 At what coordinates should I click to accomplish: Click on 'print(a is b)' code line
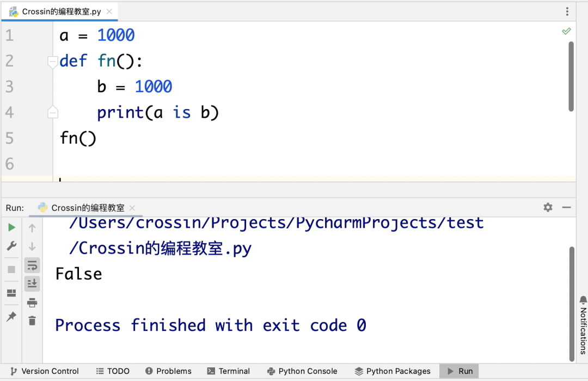tap(157, 113)
